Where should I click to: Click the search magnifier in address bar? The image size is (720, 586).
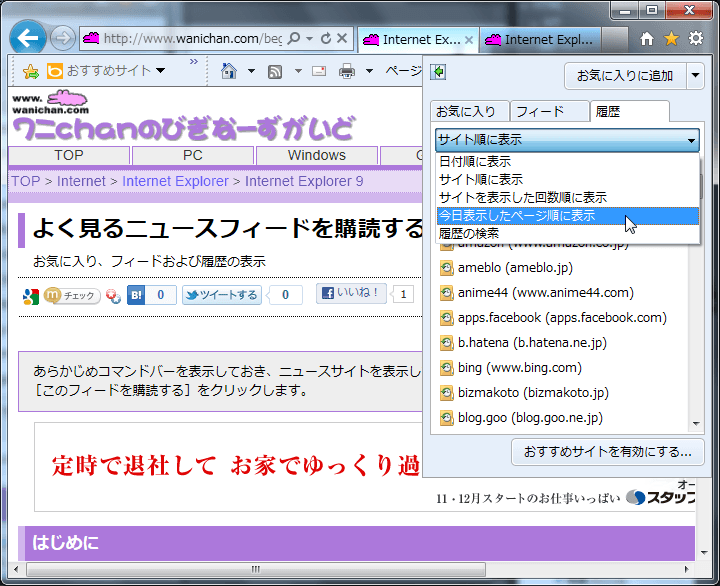[x=293, y=38]
